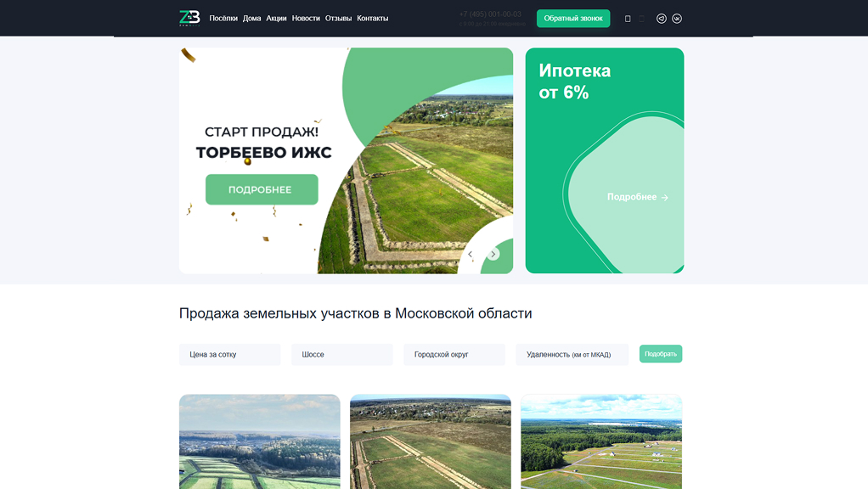The image size is (868, 489).
Task: Open the Отзывы menu item
Action: (x=338, y=19)
